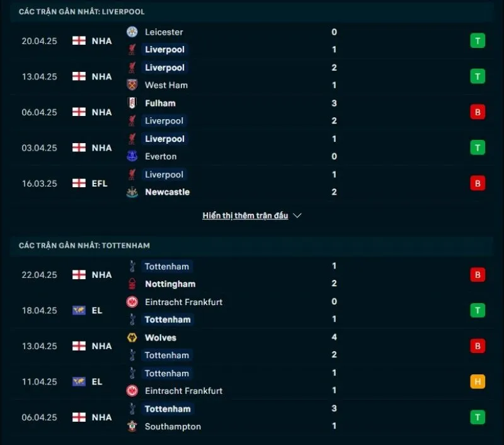
Task: Click the Liverpool club crest icon
Action: point(132,49)
